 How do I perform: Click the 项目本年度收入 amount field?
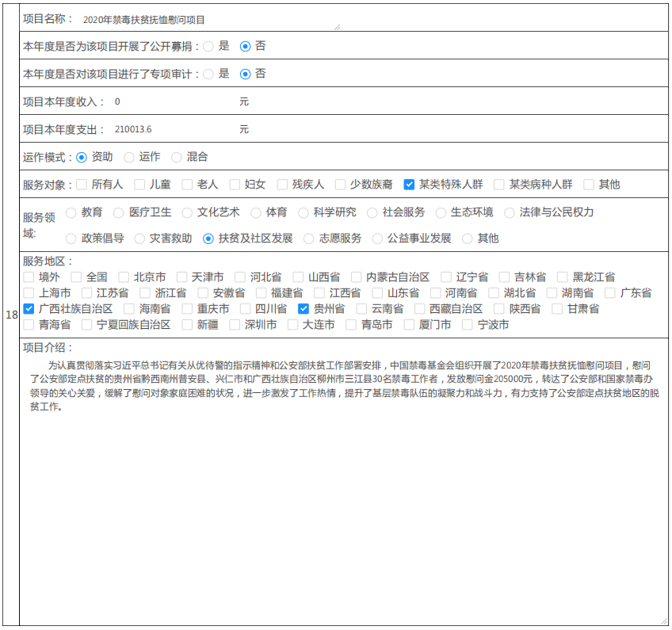click(x=173, y=102)
